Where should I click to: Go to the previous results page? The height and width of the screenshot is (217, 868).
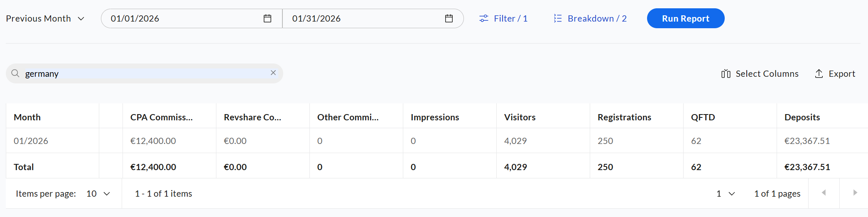point(824,193)
